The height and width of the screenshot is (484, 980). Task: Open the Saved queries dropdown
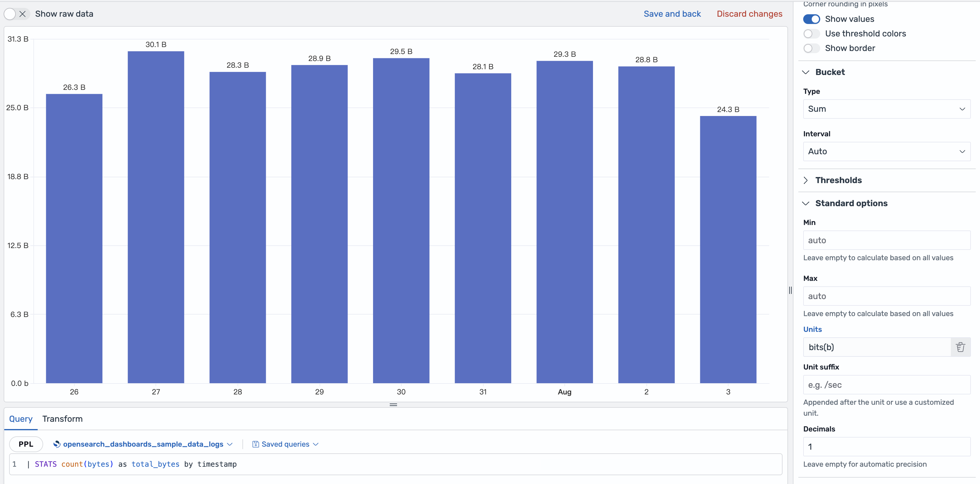pos(285,444)
